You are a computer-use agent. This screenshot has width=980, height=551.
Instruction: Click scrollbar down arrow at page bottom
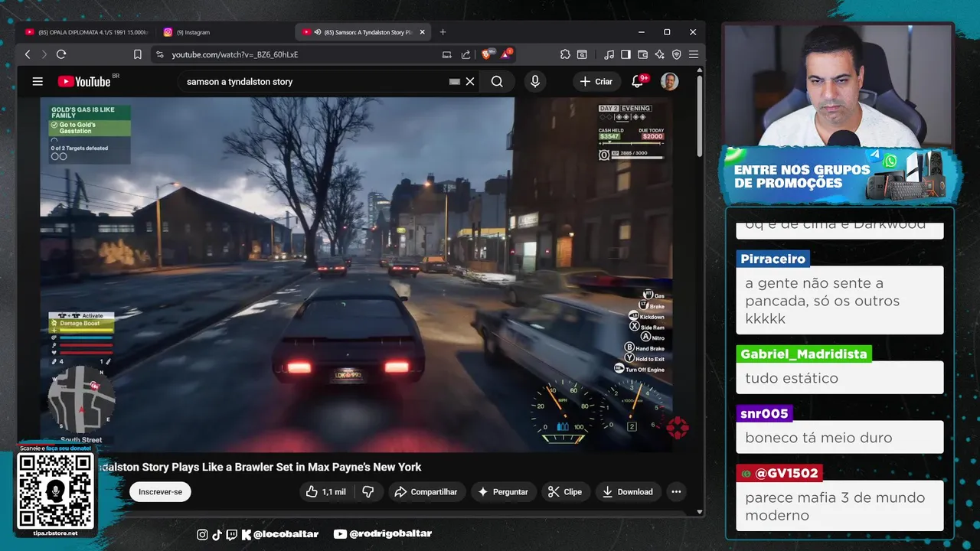(700, 512)
